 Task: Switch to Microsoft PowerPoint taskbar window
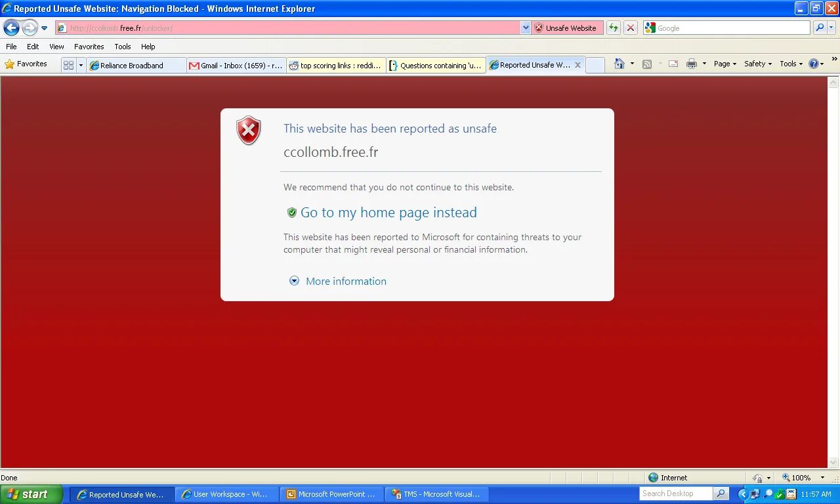tap(332, 494)
